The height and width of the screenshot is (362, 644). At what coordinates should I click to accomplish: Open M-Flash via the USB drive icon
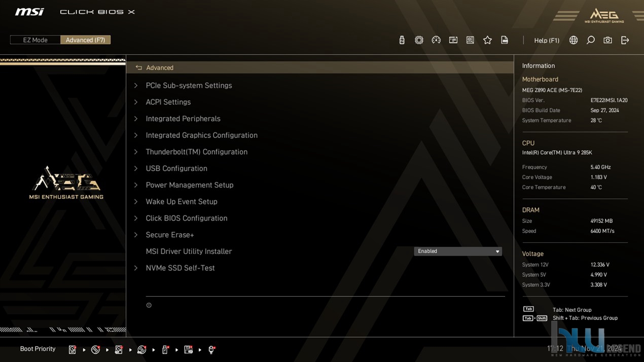[402, 40]
